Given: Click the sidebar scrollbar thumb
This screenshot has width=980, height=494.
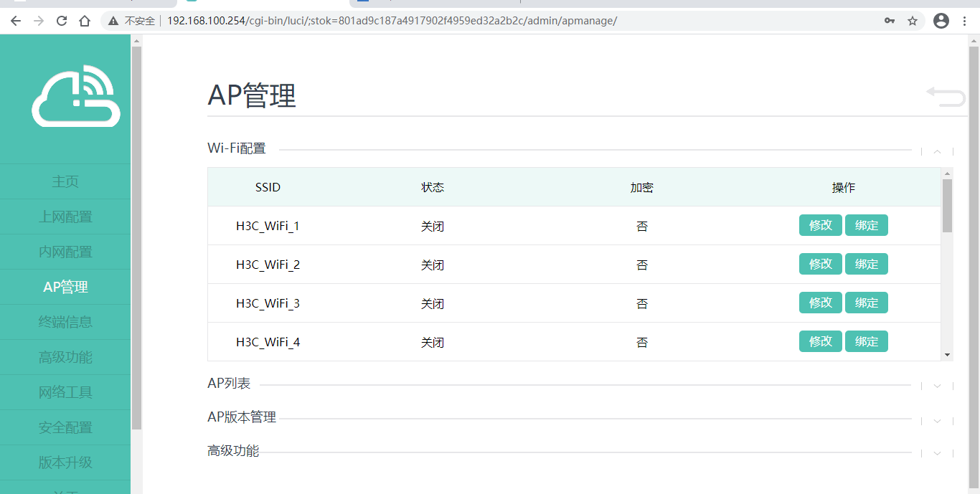Looking at the screenshot, I should pos(136,238).
